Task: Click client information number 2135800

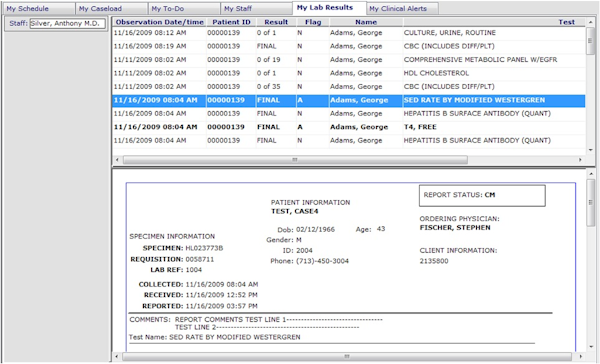Action: (434, 261)
